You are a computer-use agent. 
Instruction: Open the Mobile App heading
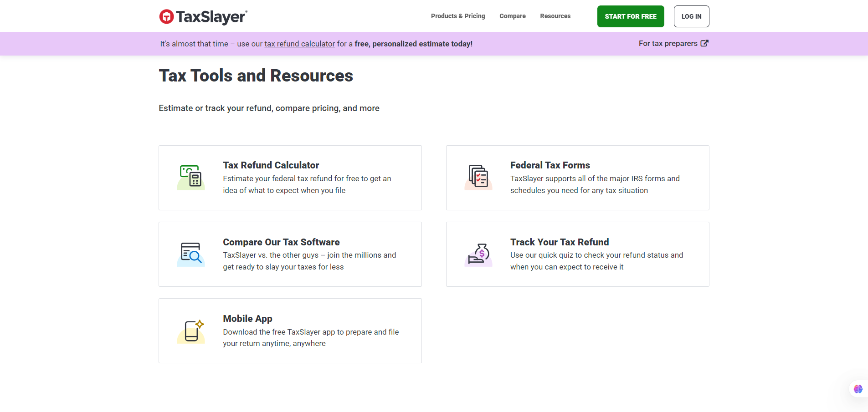click(x=247, y=319)
